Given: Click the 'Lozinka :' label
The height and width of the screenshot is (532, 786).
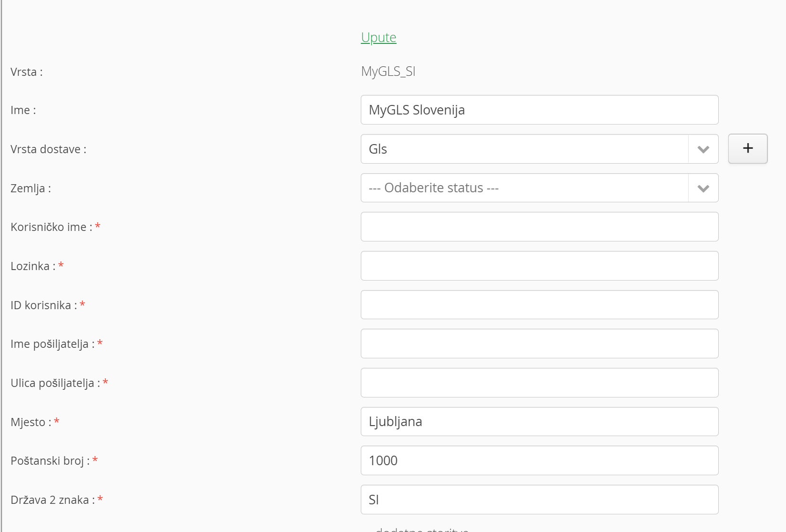Looking at the screenshot, I should click(33, 266).
